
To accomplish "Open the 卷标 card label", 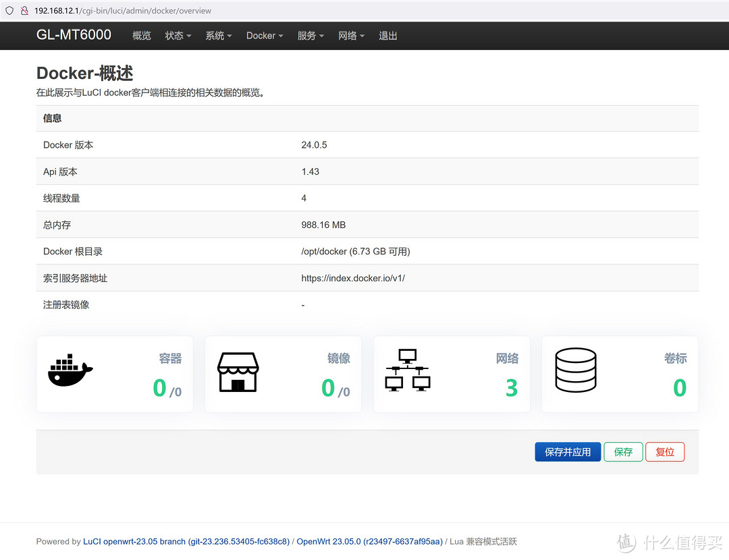I will coord(675,358).
